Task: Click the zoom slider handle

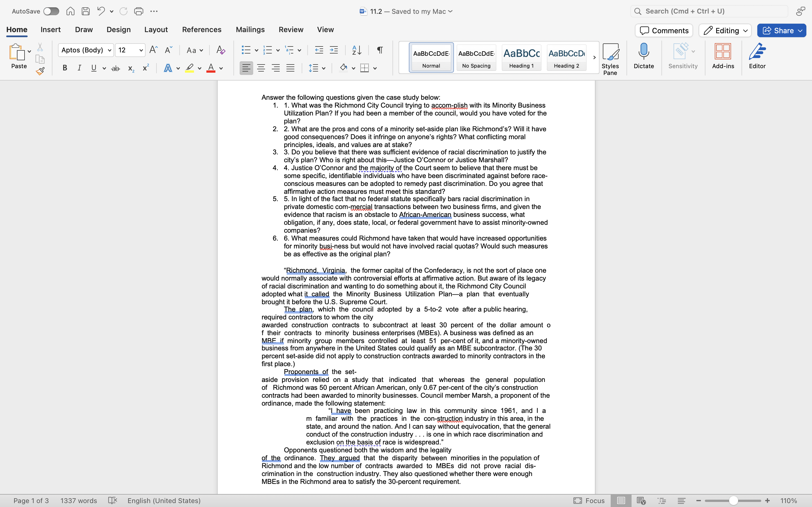Action: click(734, 501)
